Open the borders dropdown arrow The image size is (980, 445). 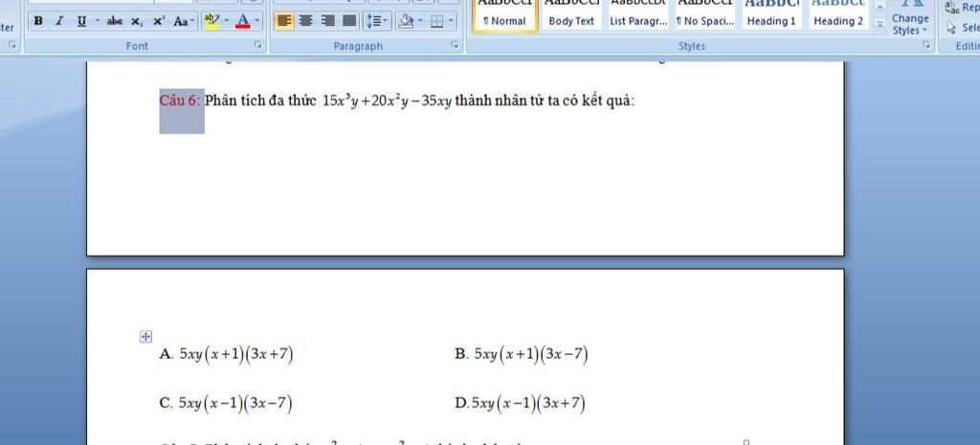(451, 21)
